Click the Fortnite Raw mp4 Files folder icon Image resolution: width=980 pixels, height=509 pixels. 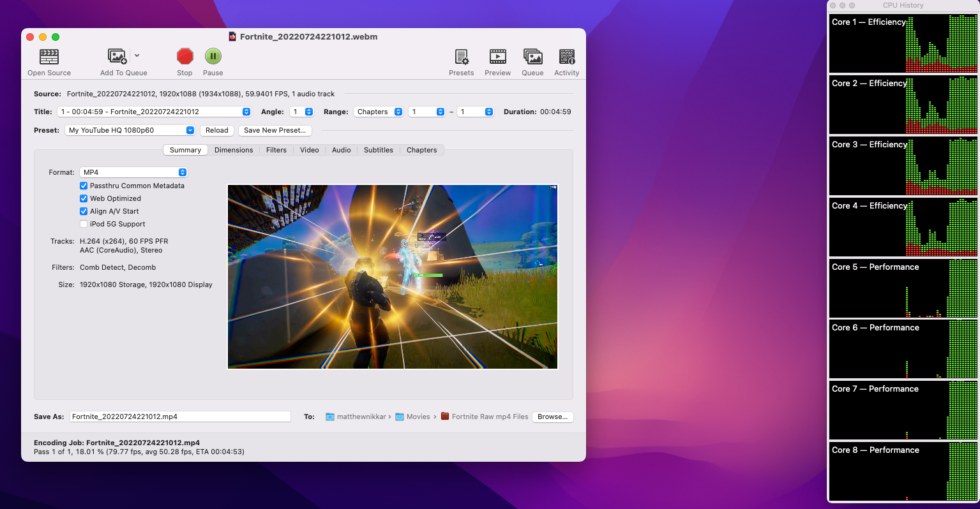[445, 417]
